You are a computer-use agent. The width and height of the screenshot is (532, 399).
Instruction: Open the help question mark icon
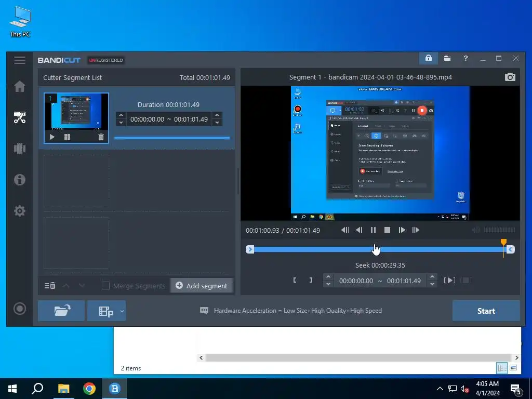click(465, 58)
